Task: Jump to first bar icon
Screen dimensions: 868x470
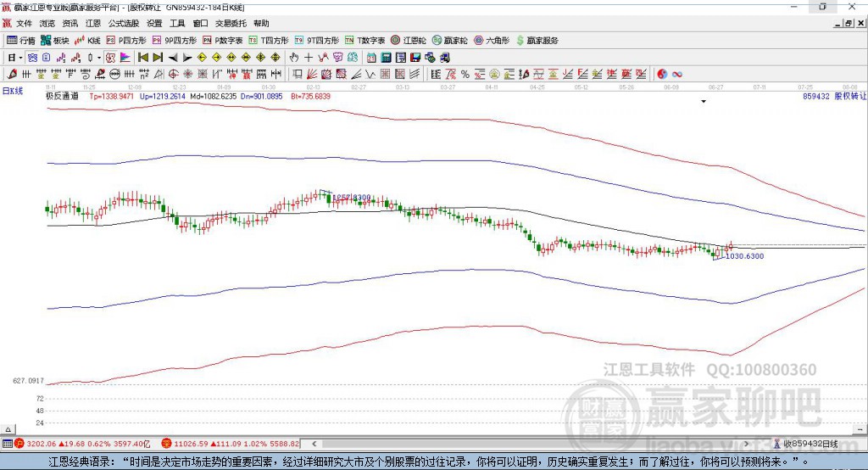Action: (x=142, y=58)
